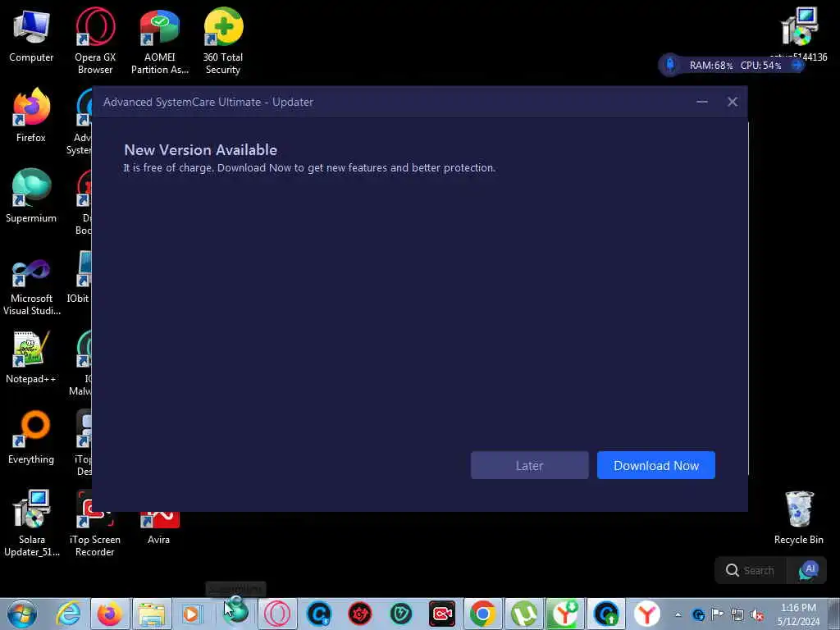Select the Notepad++ desktop shortcut
The height and width of the screenshot is (630, 840).
[x=31, y=356]
